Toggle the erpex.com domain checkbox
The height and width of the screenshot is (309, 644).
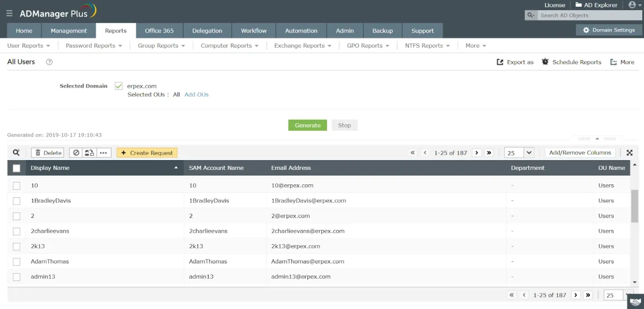(119, 86)
